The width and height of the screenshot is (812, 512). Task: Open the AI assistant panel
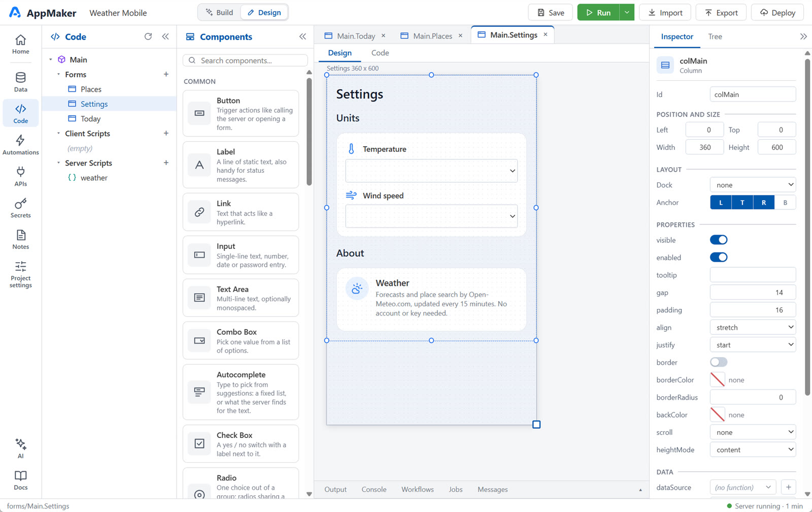[x=20, y=449]
